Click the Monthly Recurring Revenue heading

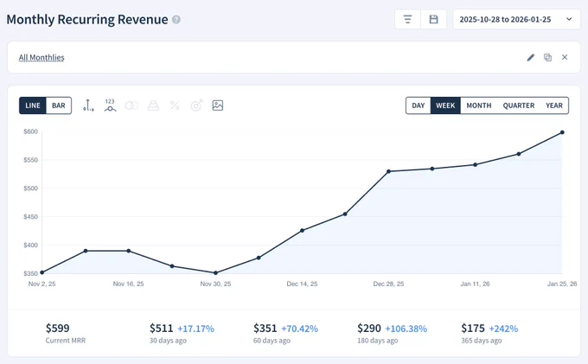click(87, 20)
